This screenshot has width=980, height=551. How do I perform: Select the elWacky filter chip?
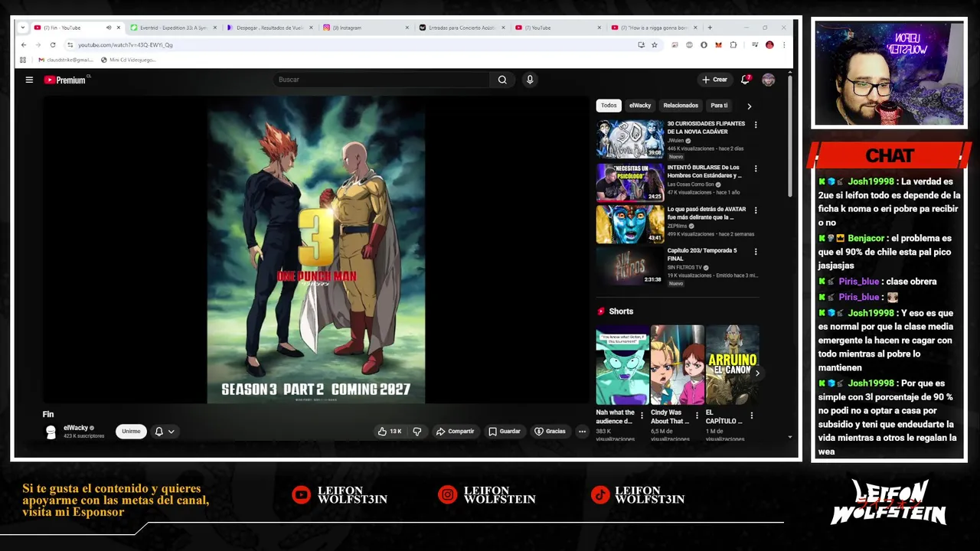pos(640,106)
